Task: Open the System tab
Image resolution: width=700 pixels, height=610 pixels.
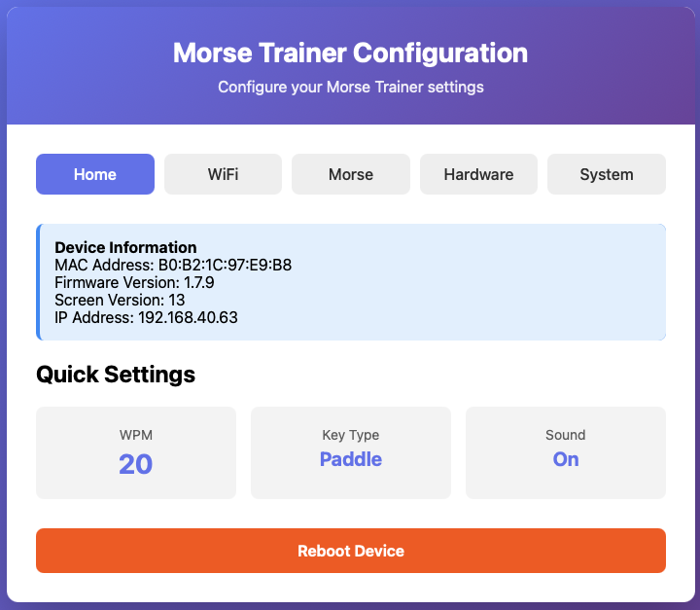Action: 607,174
